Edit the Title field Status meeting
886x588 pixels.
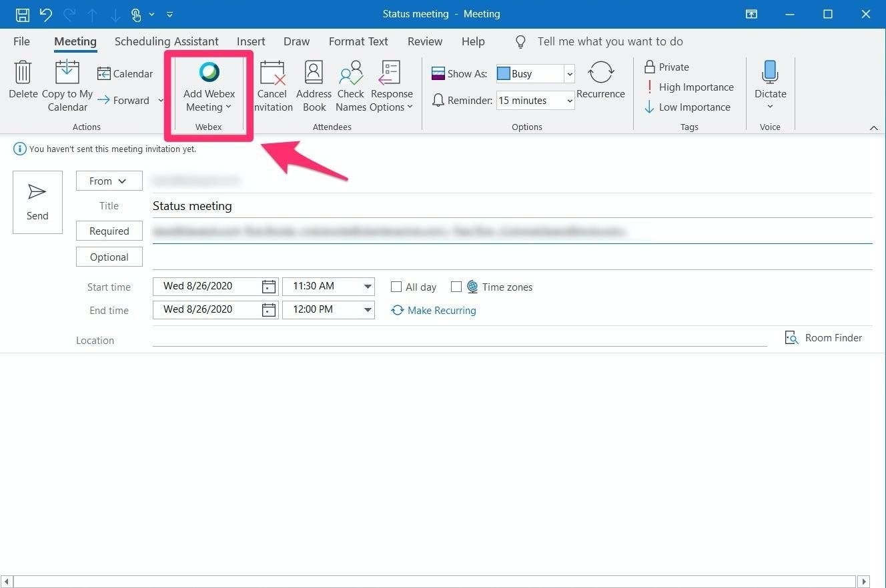coord(512,206)
